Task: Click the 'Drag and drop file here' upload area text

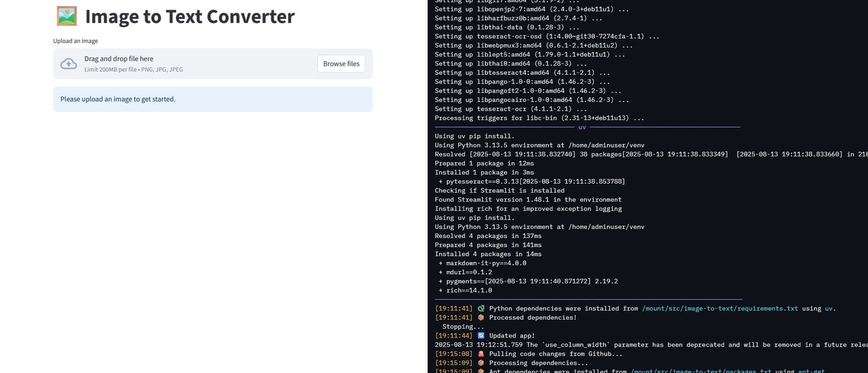Action: click(119, 58)
